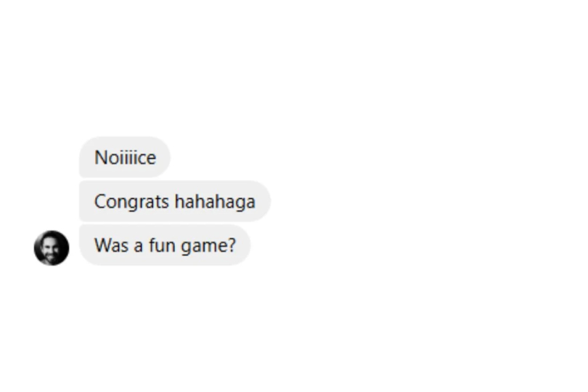Click the left padding of the "Was a fun game?" bubble
The height and width of the screenshot is (392, 588).
tap(86, 245)
